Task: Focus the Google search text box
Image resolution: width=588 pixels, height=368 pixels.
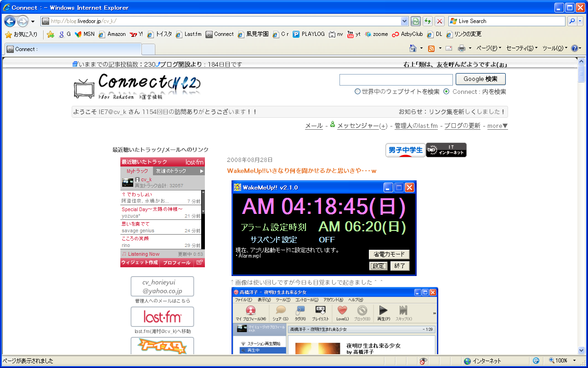Action: click(396, 80)
